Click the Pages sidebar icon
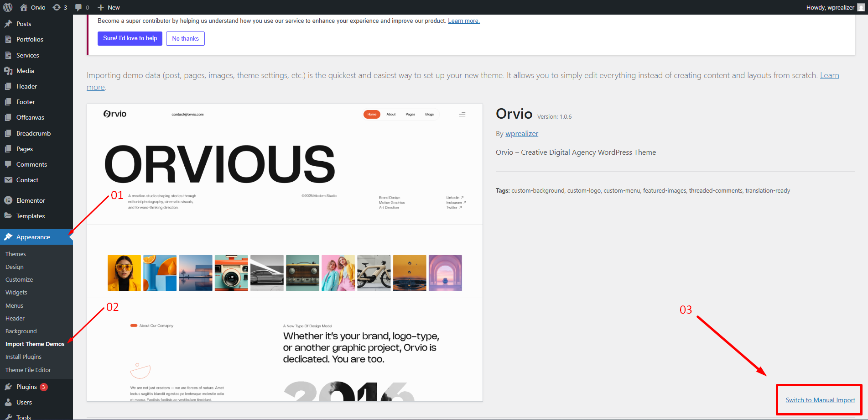868x420 pixels. coord(8,149)
